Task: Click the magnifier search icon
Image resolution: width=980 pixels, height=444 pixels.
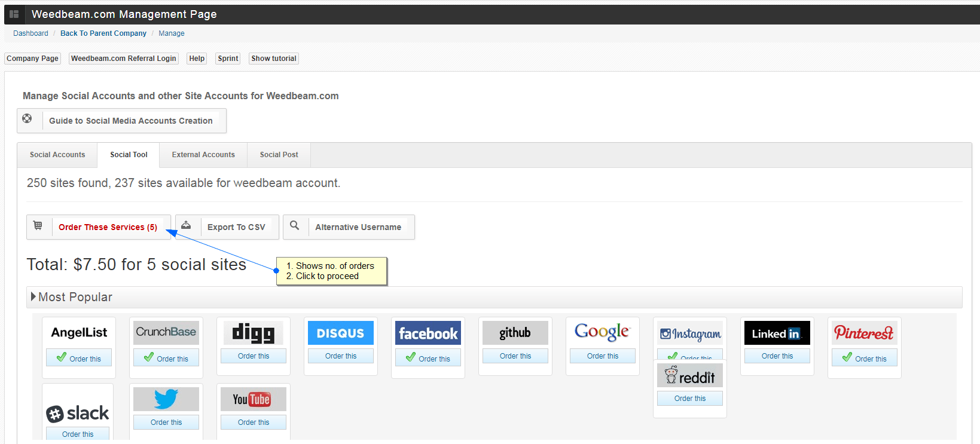Action: [x=295, y=225]
